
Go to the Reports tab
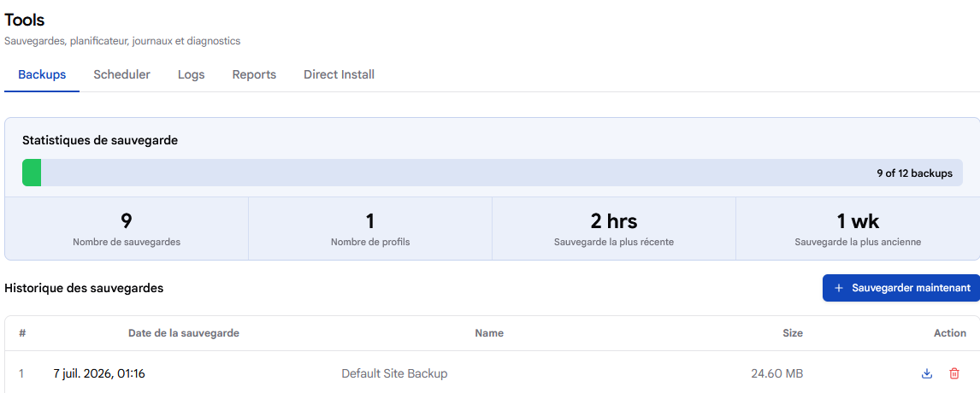point(254,75)
